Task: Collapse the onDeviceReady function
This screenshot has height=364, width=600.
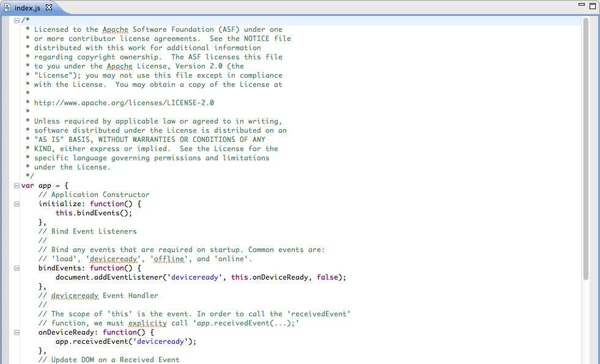Action: (16, 332)
